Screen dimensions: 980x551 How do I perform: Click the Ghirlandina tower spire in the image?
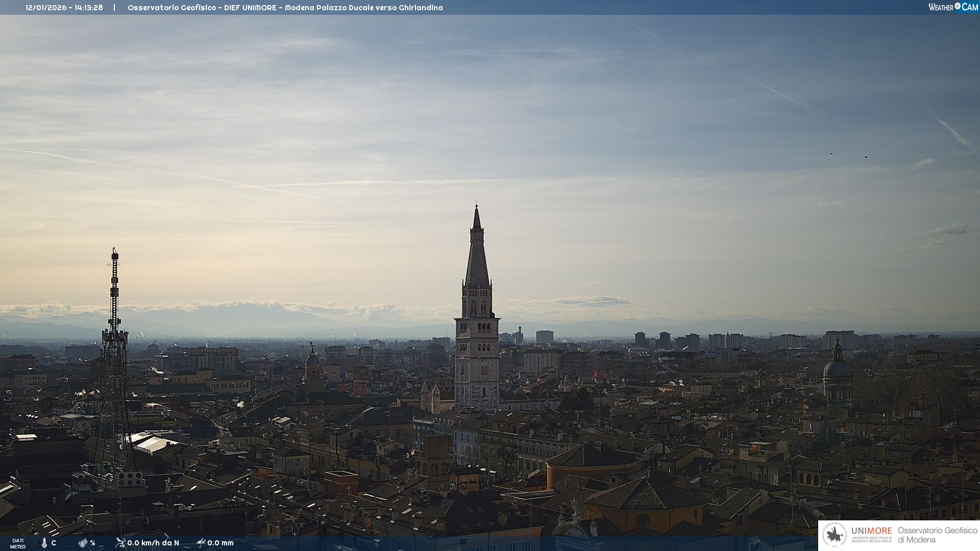[477, 255]
